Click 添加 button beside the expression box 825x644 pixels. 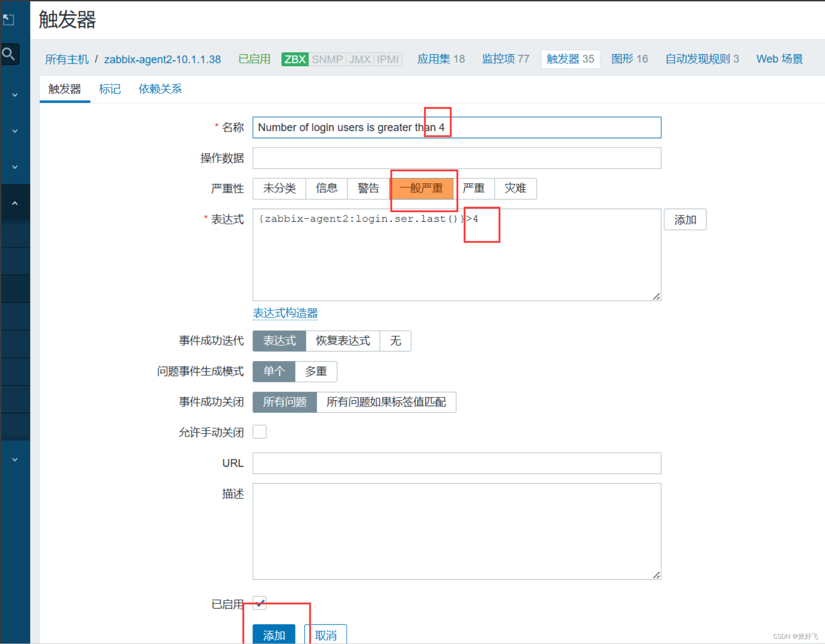(x=685, y=219)
